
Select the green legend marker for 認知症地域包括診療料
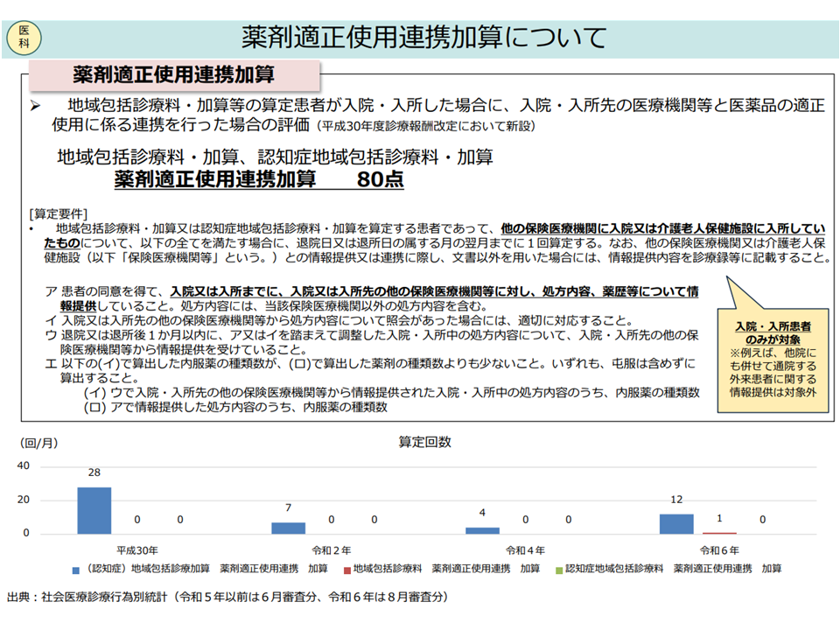pos(559,569)
